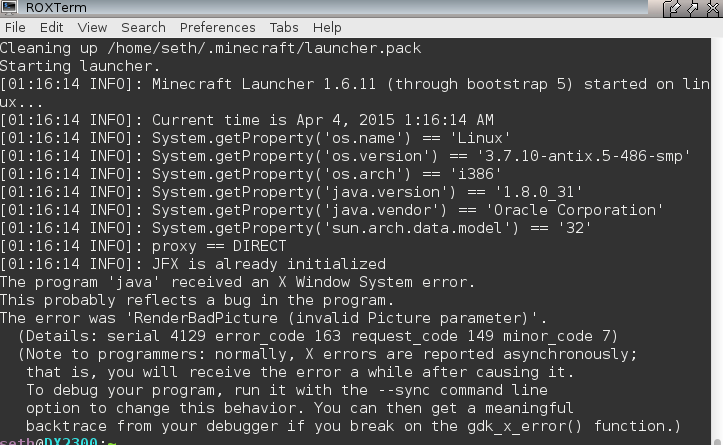Close the ROXTerm window with the X

[713, 8]
